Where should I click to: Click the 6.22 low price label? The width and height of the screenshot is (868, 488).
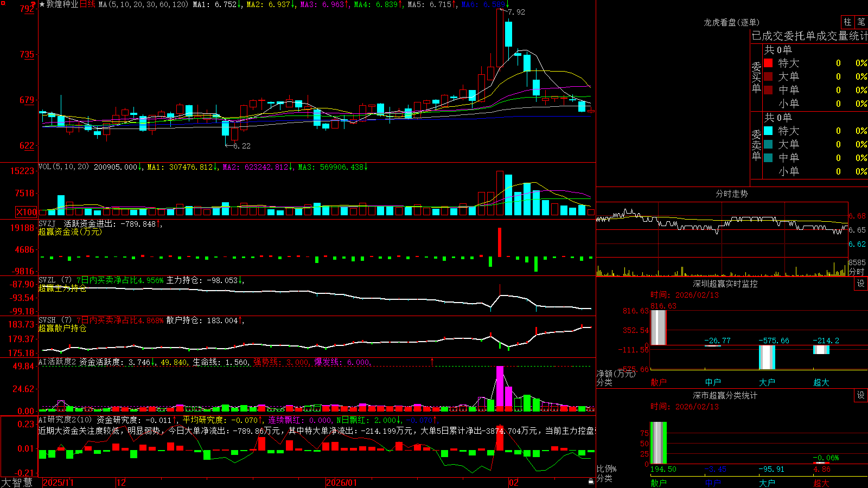point(242,146)
